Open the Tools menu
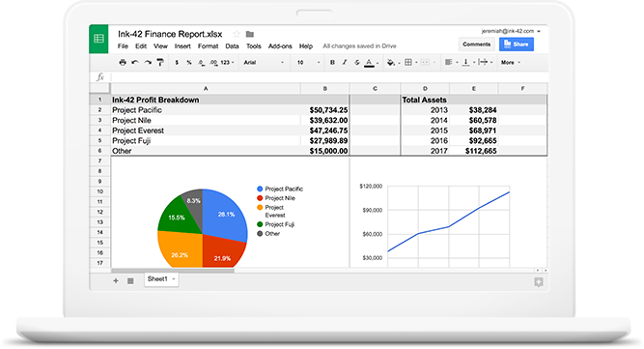Image resolution: width=644 pixels, height=349 pixels. (x=253, y=46)
